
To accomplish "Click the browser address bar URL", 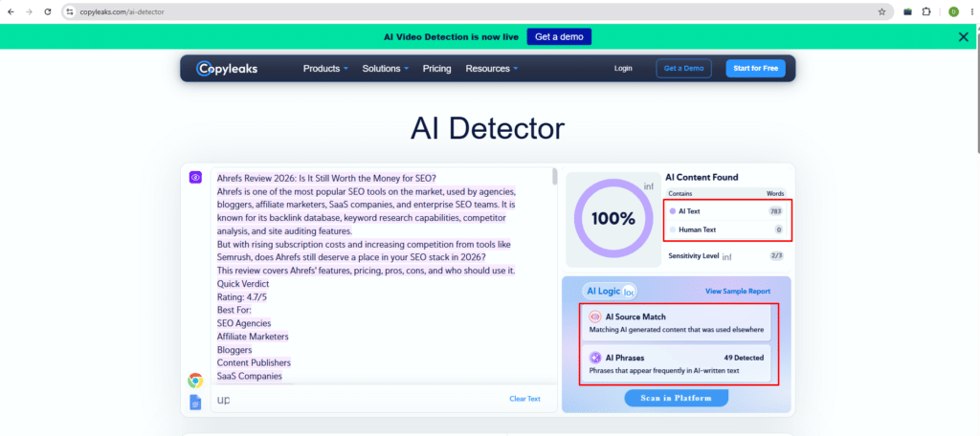I will pos(122,11).
